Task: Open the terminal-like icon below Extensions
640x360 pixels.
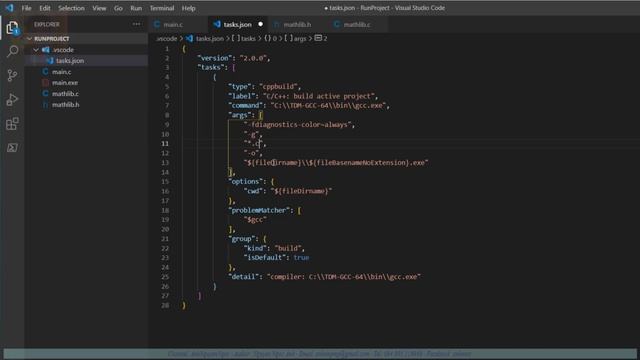Action: point(12,148)
